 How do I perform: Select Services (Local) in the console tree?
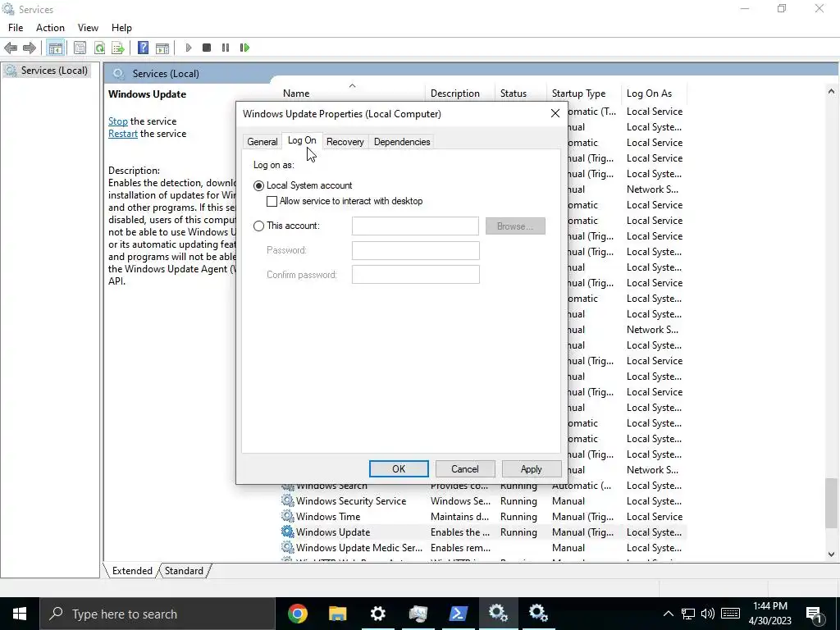[x=53, y=71]
